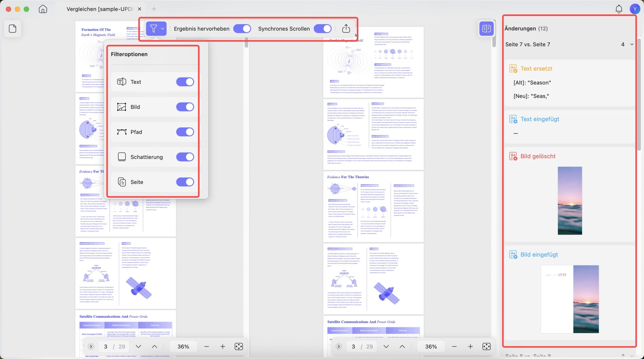
Task: Click the left document page number field
Action: (x=106, y=346)
